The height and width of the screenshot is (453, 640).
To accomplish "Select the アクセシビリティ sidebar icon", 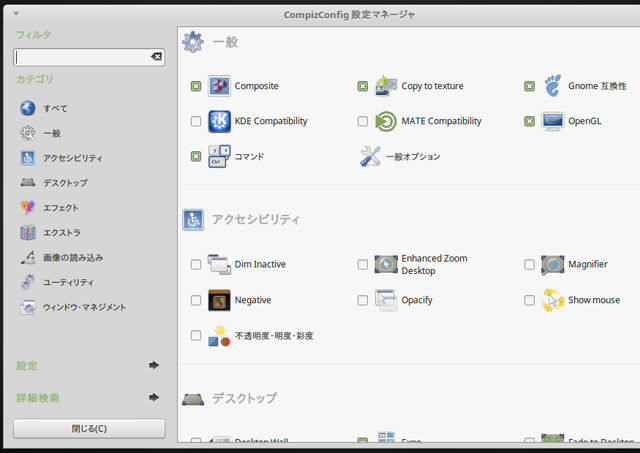I will pos(28,158).
